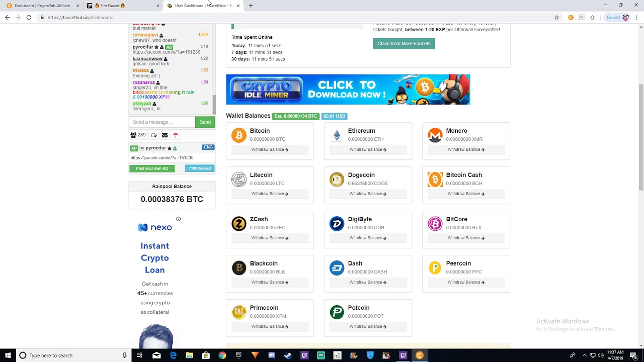
Task: Click the ZCash coin icon
Action: point(239,224)
